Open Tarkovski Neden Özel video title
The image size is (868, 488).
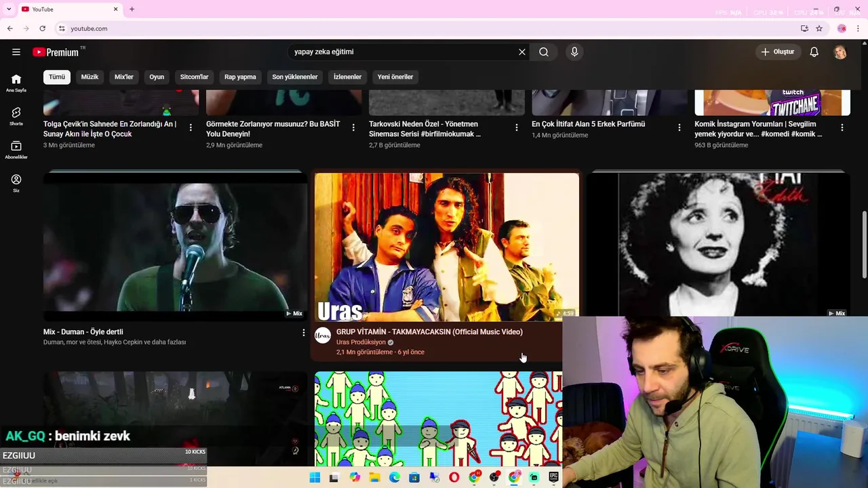pos(425,129)
